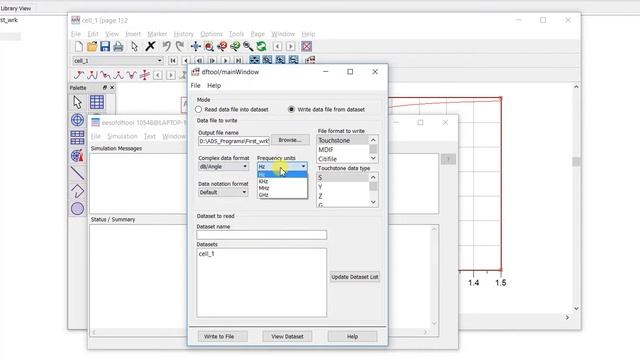640x360 pixels.
Task: Open the File menu in dftool window
Action: (196, 86)
